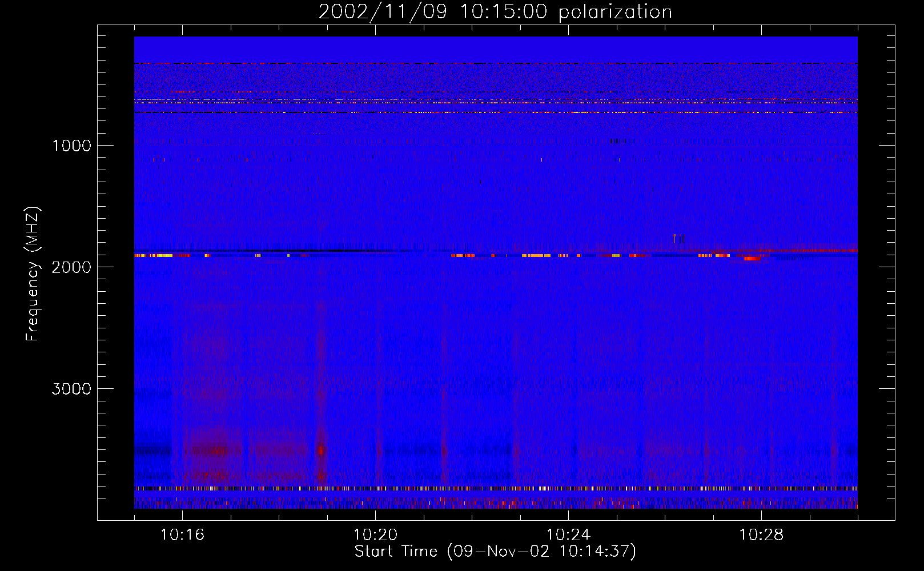Image resolution: width=924 pixels, height=571 pixels.
Task: Click the 'Start Time (09-Nov-02 10:14:37)' label
Action: (x=495, y=552)
